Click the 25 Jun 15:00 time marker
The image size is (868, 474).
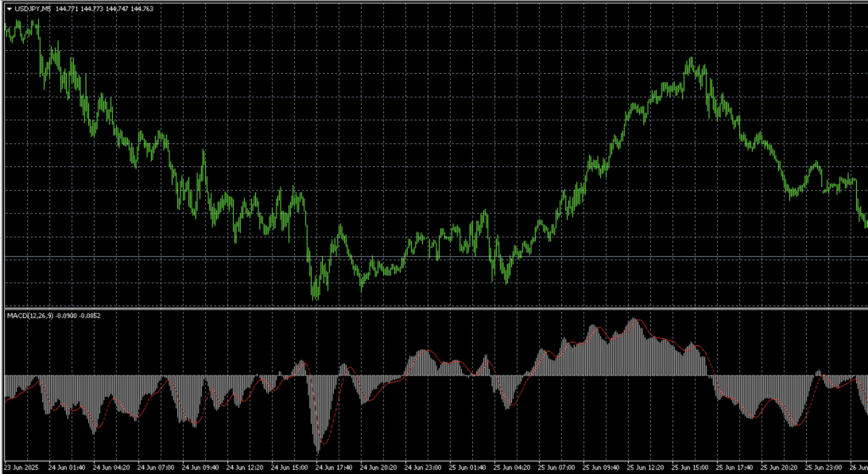(691, 467)
